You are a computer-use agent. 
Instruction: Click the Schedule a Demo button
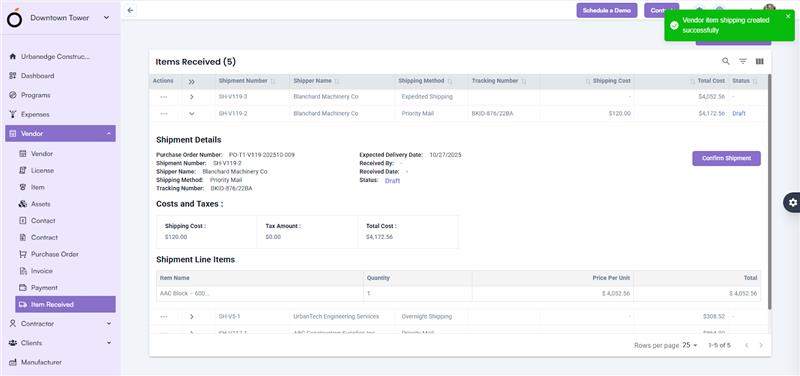(607, 10)
